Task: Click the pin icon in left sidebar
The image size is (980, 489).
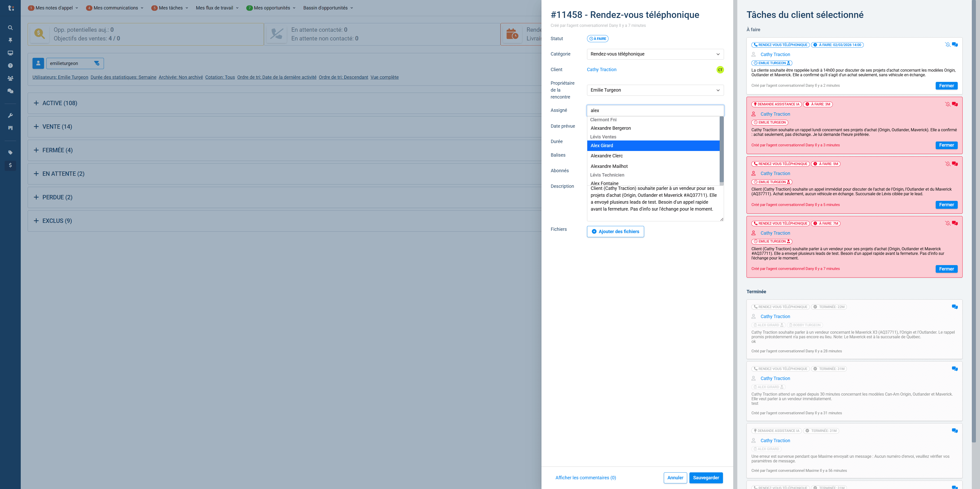Action: coord(10,40)
